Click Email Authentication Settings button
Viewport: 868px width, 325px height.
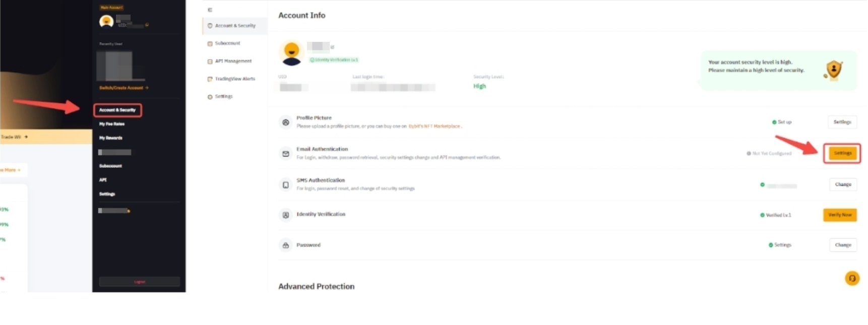pyautogui.click(x=842, y=153)
